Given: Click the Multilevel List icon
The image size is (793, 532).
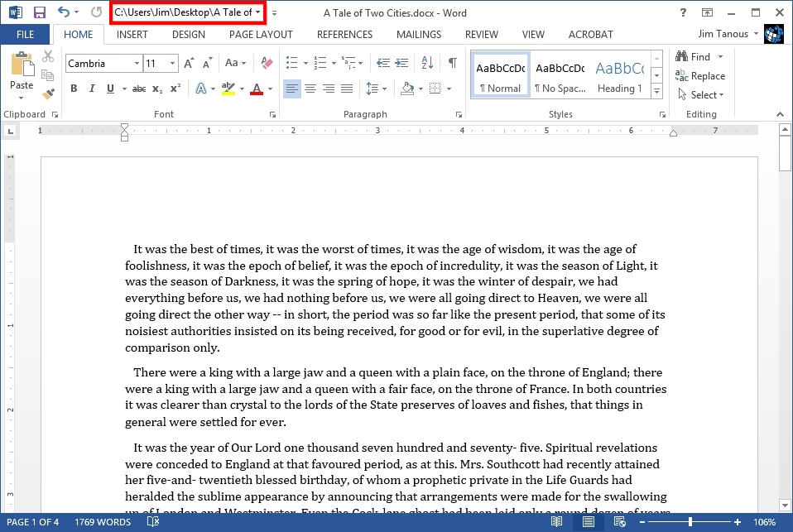Looking at the screenshot, I should (349, 63).
